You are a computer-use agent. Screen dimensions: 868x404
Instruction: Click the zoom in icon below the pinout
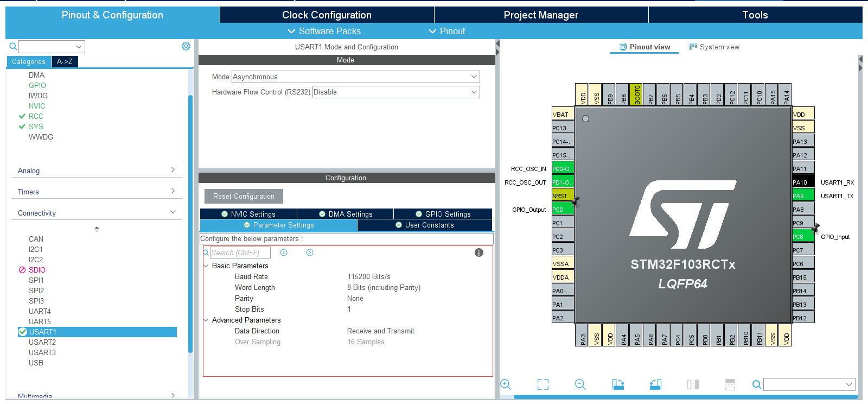click(x=506, y=384)
